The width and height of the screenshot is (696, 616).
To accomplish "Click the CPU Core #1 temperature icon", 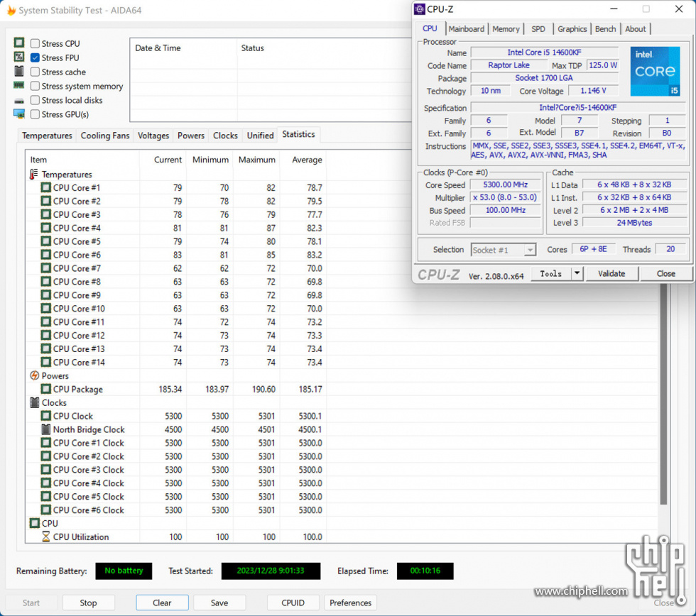I will [x=45, y=187].
